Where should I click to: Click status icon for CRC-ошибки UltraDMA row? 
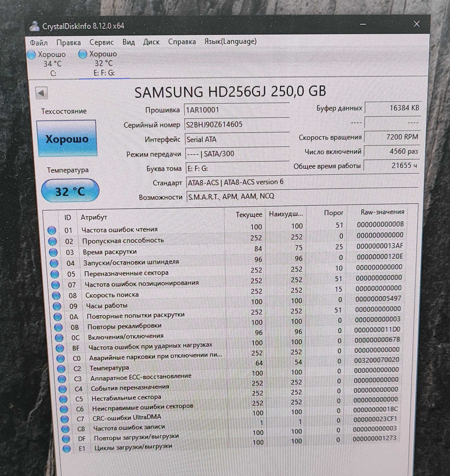pos(65,419)
